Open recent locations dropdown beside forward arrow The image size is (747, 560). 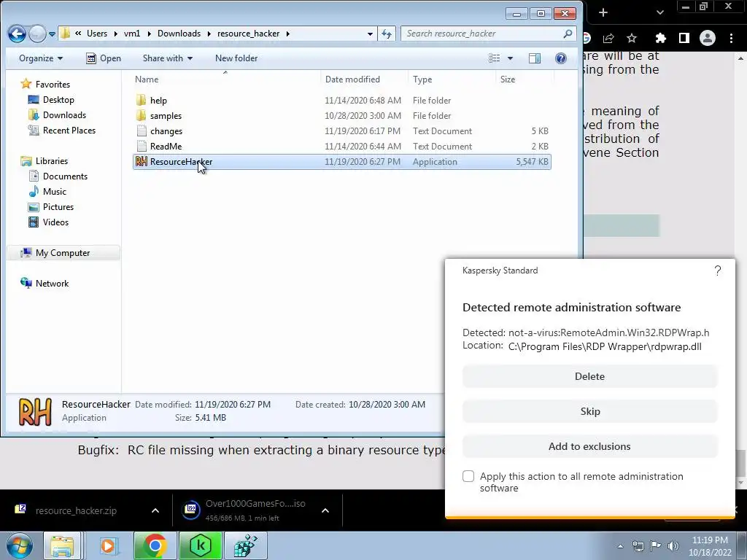pyautogui.click(x=52, y=34)
